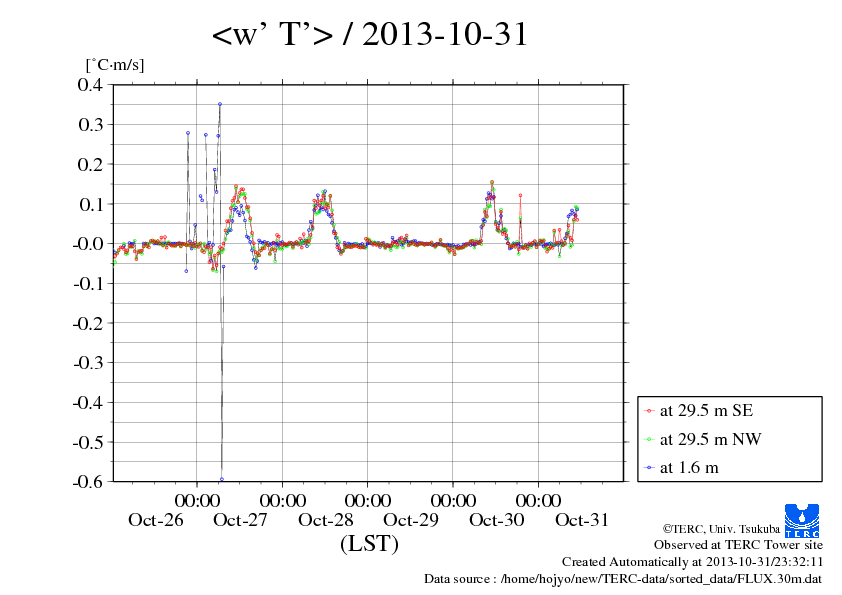Click the '©TERC, Univ. Tsukuba' credit text
The height and width of the screenshot is (595, 842).
coord(721,528)
